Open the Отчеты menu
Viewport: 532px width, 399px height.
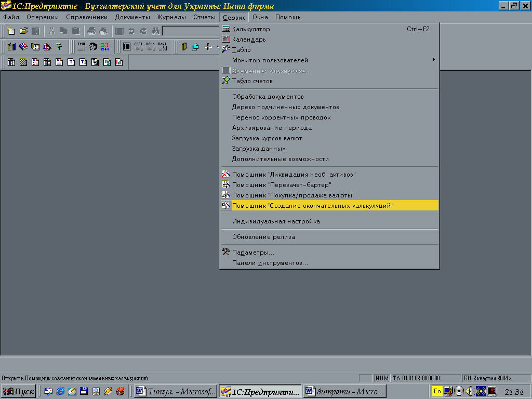(205, 17)
